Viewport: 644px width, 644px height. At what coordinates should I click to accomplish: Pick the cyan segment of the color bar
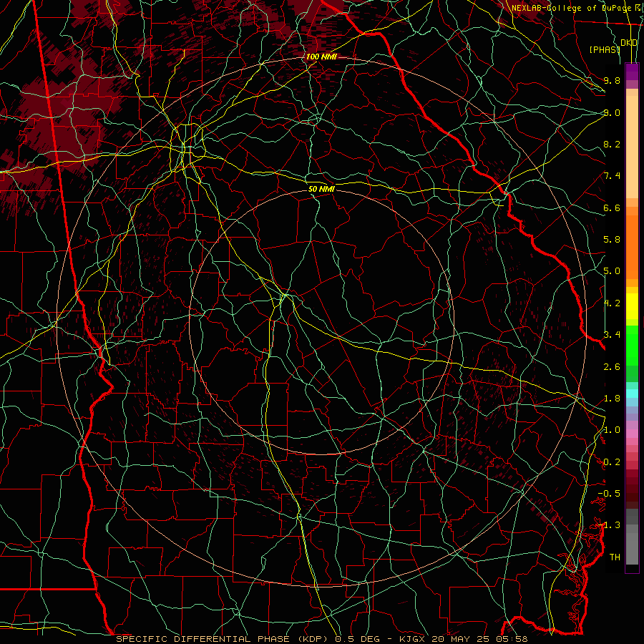point(632,394)
